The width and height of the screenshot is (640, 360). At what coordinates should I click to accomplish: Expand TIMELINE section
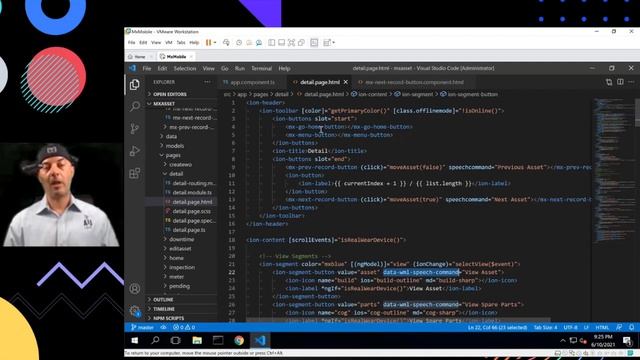point(182,309)
